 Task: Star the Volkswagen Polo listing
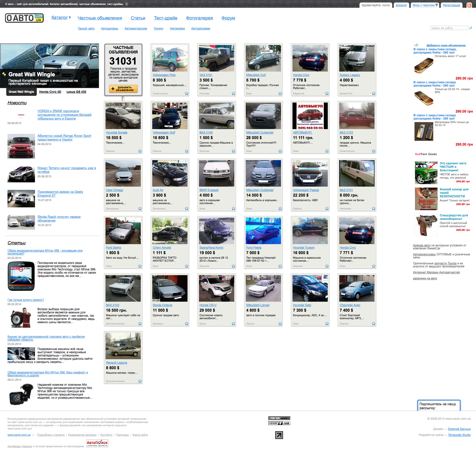coord(187,94)
